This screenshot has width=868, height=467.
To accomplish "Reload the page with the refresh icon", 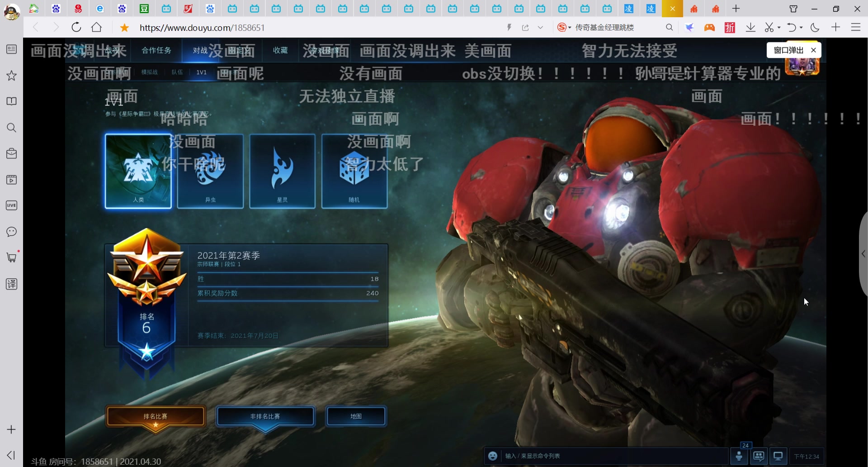I will [x=76, y=27].
